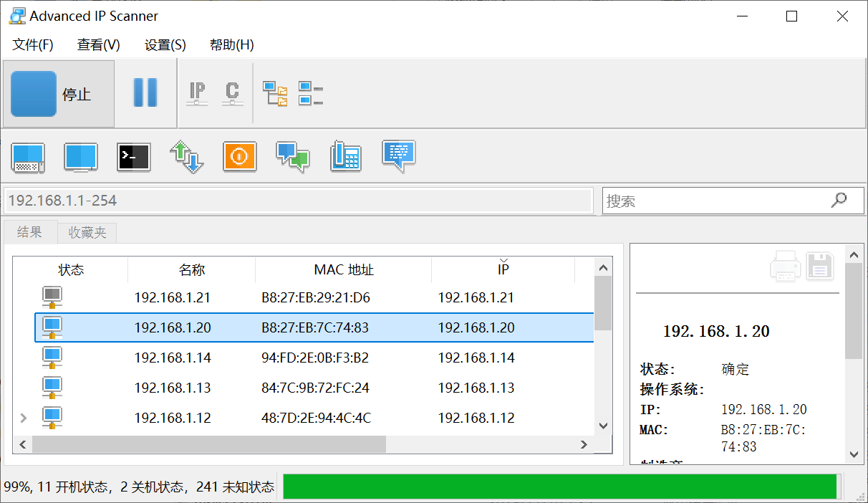
Task: Click IP column cell 192.168.1.13
Action: [x=476, y=388]
